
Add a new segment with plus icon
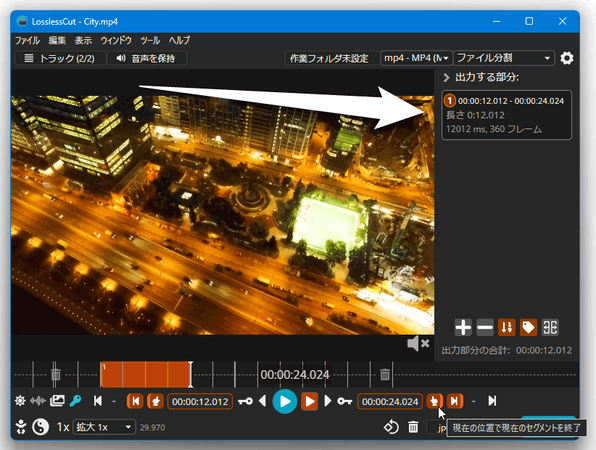(x=463, y=327)
